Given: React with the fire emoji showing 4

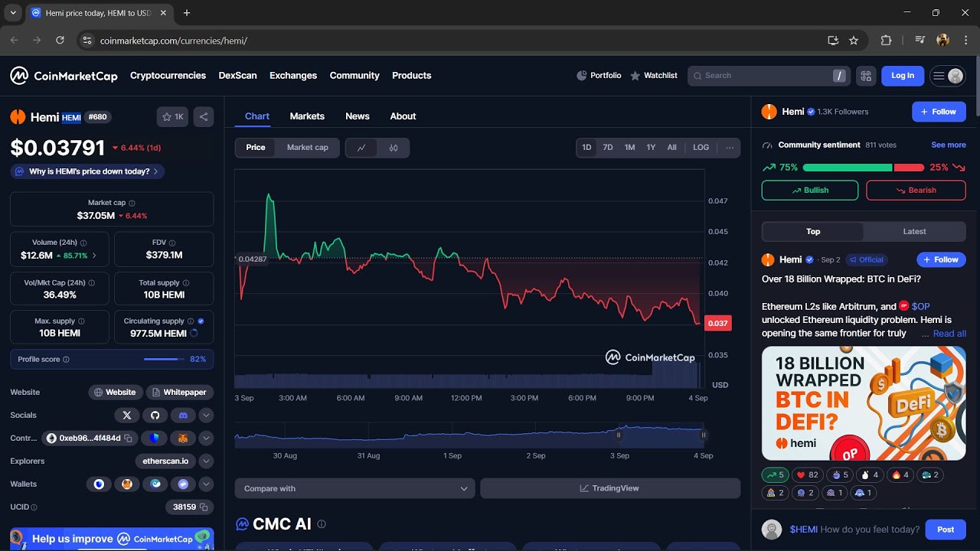Looking at the screenshot, I should coord(900,475).
